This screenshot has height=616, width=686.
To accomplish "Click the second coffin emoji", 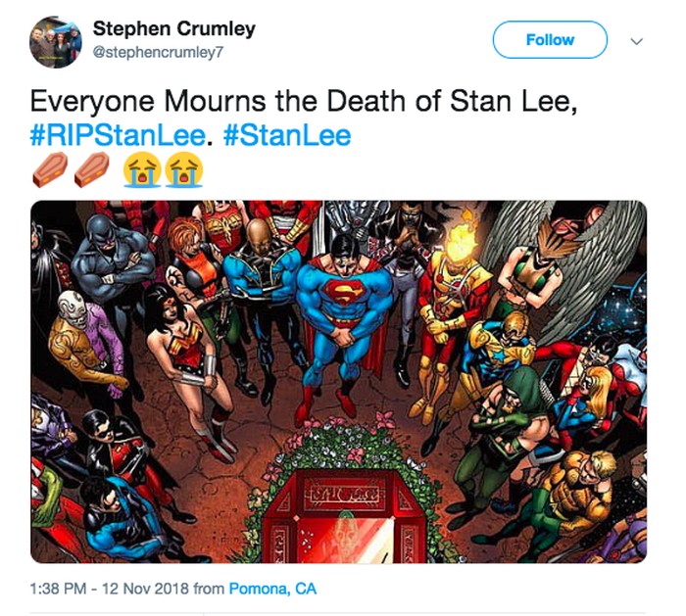I will [89, 171].
